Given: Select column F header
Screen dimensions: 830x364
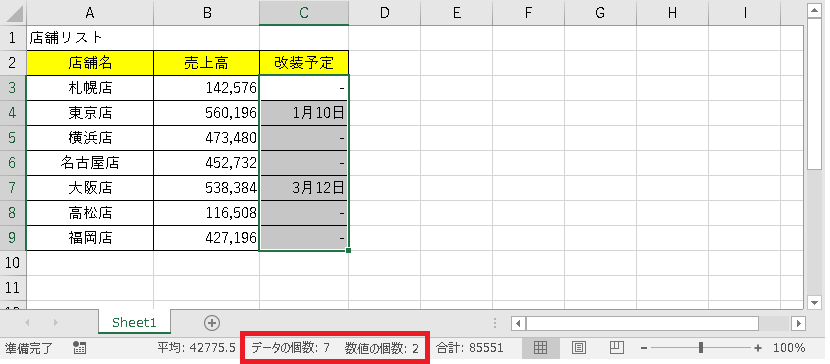Looking at the screenshot, I should [x=528, y=13].
